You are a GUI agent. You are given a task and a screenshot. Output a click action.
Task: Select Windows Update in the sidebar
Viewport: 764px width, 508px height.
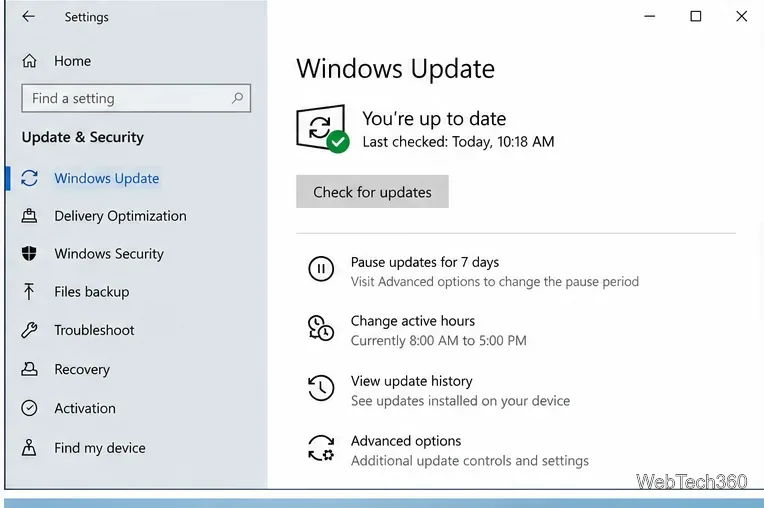107,178
